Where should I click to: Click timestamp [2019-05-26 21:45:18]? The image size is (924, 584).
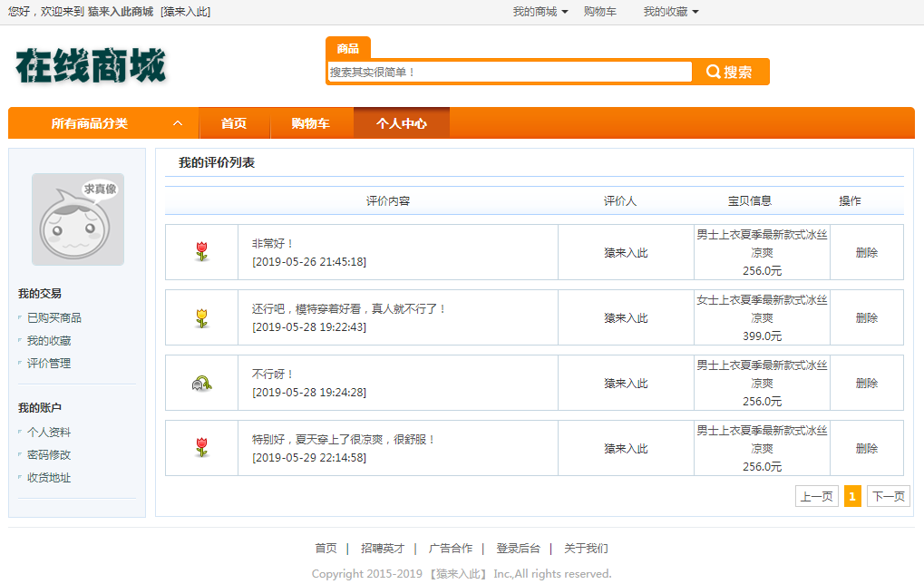pos(309,262)
